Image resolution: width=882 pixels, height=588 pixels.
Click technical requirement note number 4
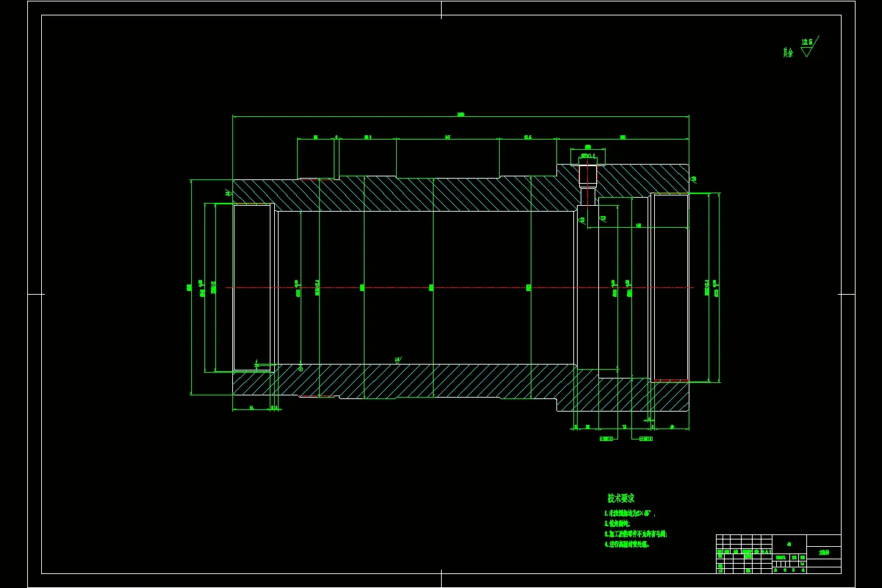(x=627, y=545)
